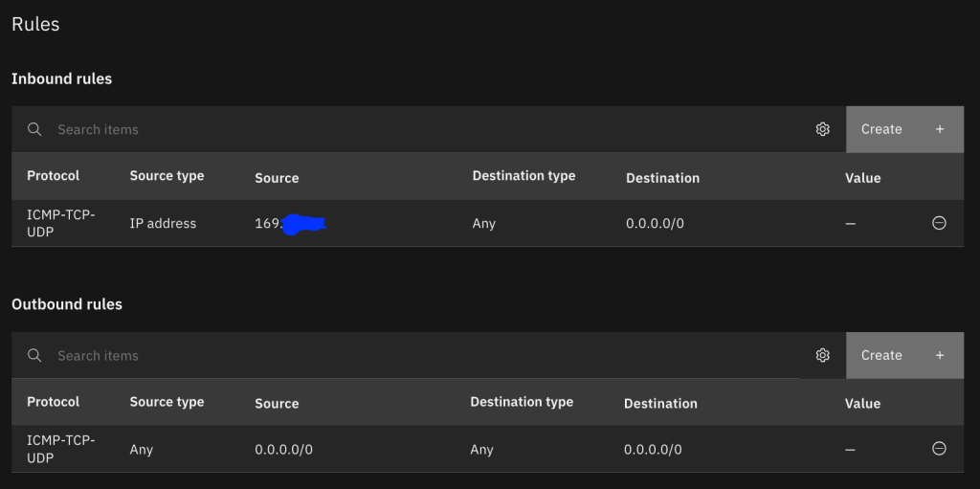Viewport: 980px width, 489px height.
Task: Click the outbound rules search magnifier icon
Action: coord(34,355)
